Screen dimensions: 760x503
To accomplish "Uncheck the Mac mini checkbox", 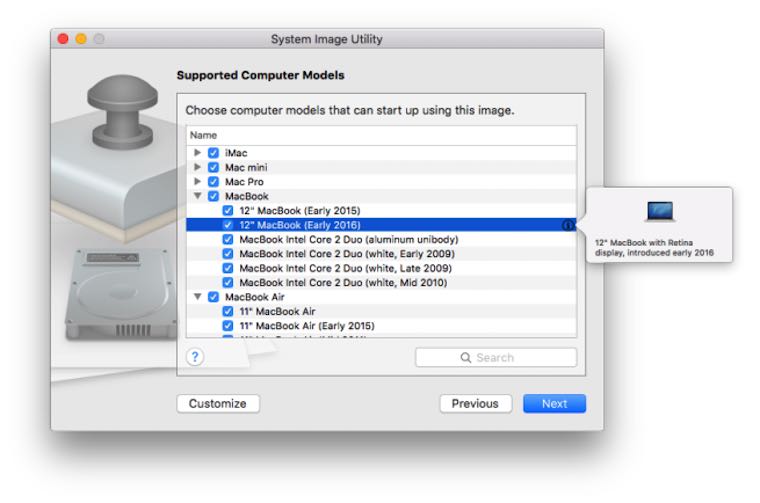I will (x=213, y=168).
